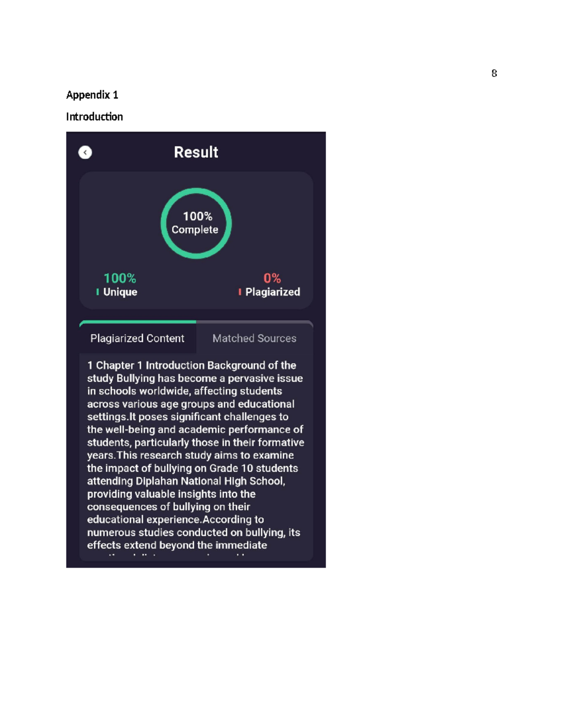The height and width of the screenshot is (728, 563).
Task: Click the Unique label
Action: 120,292
